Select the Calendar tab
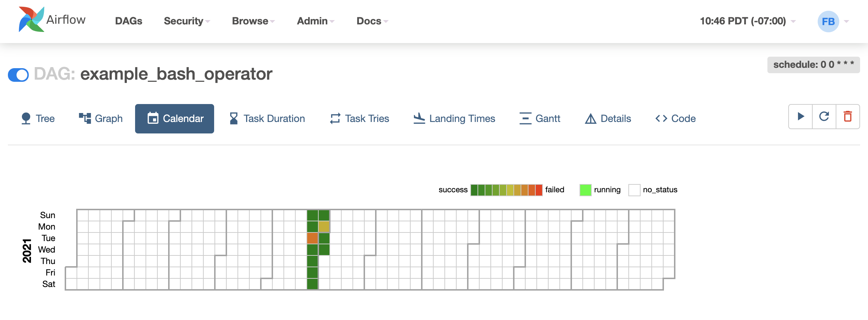868x320 pixels. click(x=175, y=119)
